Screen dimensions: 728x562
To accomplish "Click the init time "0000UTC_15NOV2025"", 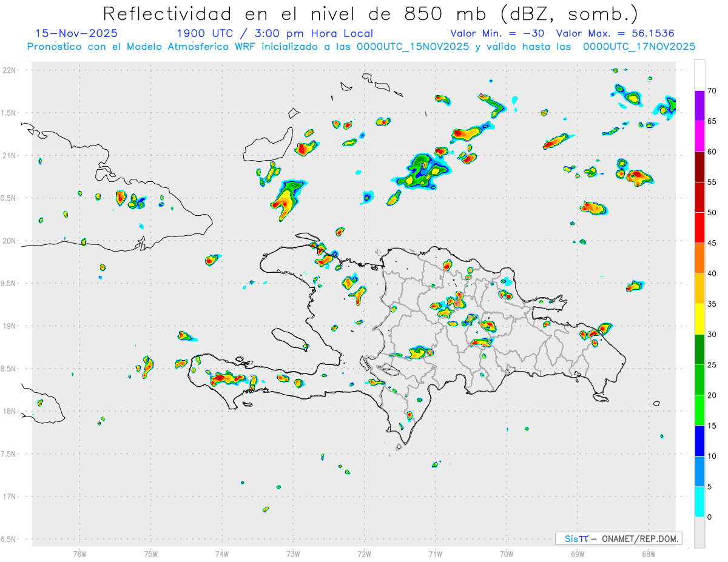I will 413,47.
